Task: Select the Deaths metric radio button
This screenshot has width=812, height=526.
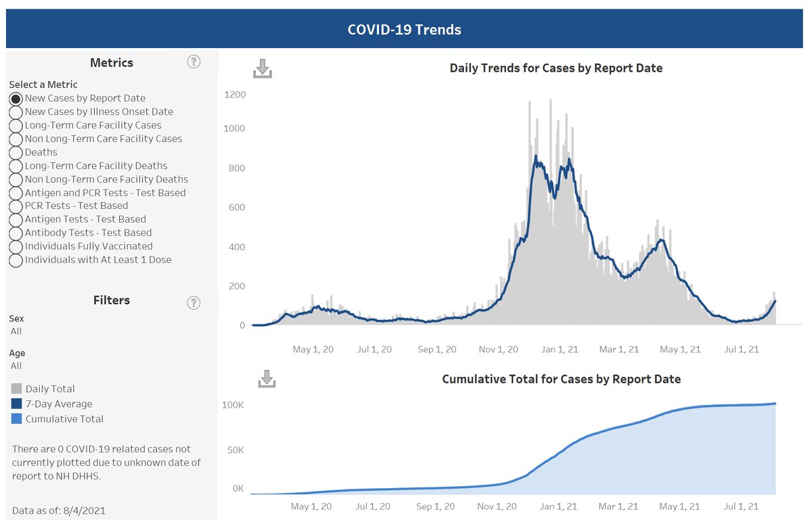Action: pos(16,152)
